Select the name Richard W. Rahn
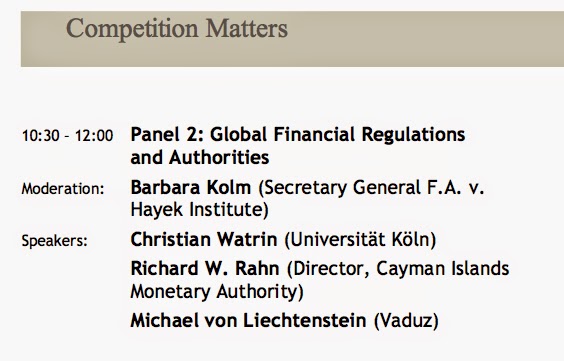Screen dimensions: 564x361 [x=205, y=269]
